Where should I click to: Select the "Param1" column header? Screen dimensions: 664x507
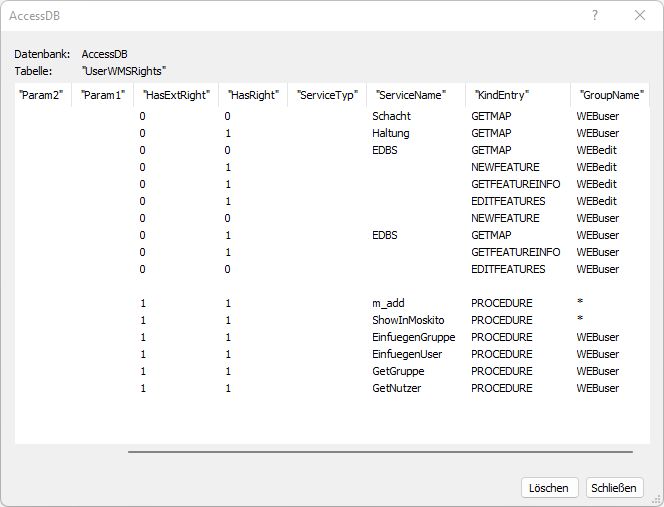point(103,95)
